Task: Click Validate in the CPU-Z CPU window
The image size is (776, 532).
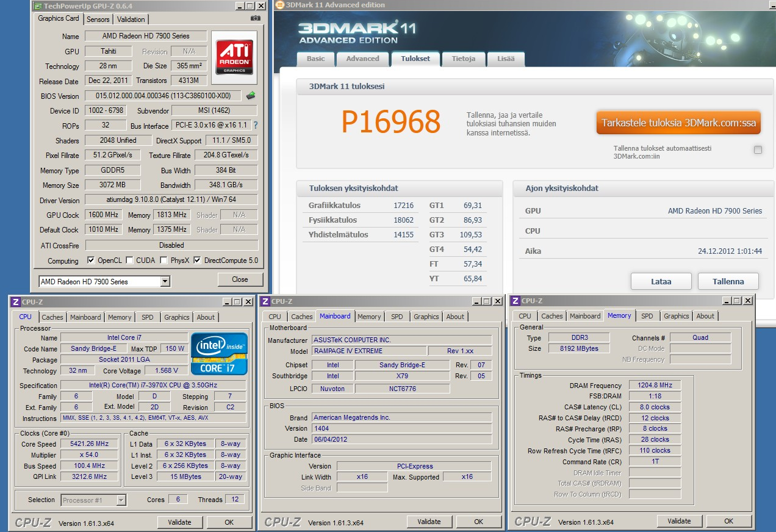Action: click(179, 522)
